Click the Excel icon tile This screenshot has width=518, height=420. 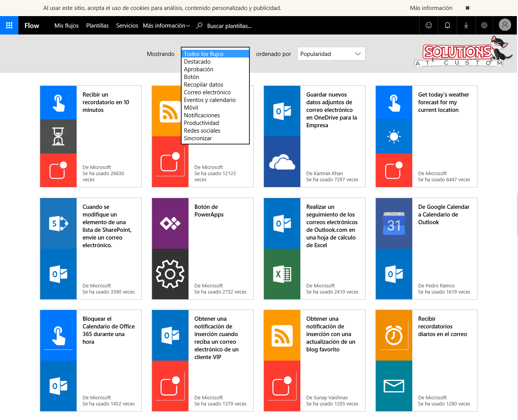pyautogui.click(x=282, y=274)
